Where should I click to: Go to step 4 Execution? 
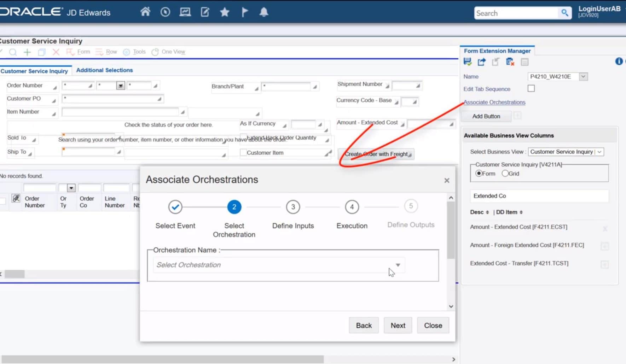pyautogui.click(x=352, y=207)
